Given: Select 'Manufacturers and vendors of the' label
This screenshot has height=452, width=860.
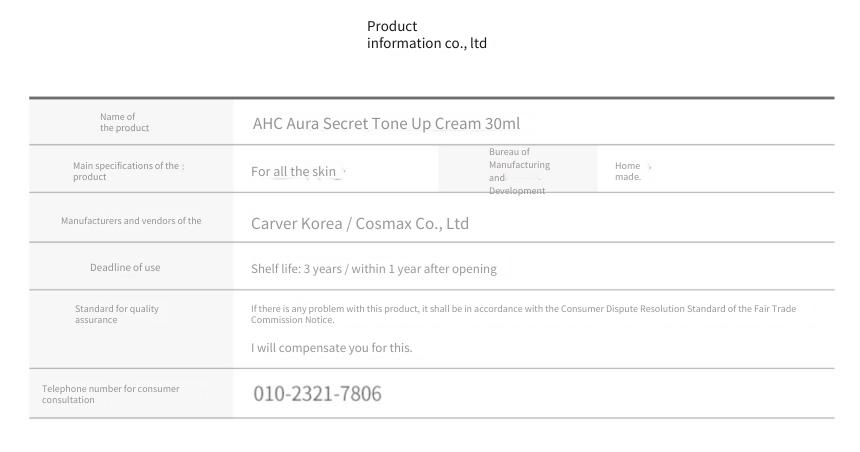Looking at the screenshot, I should [x=131, y=221].
